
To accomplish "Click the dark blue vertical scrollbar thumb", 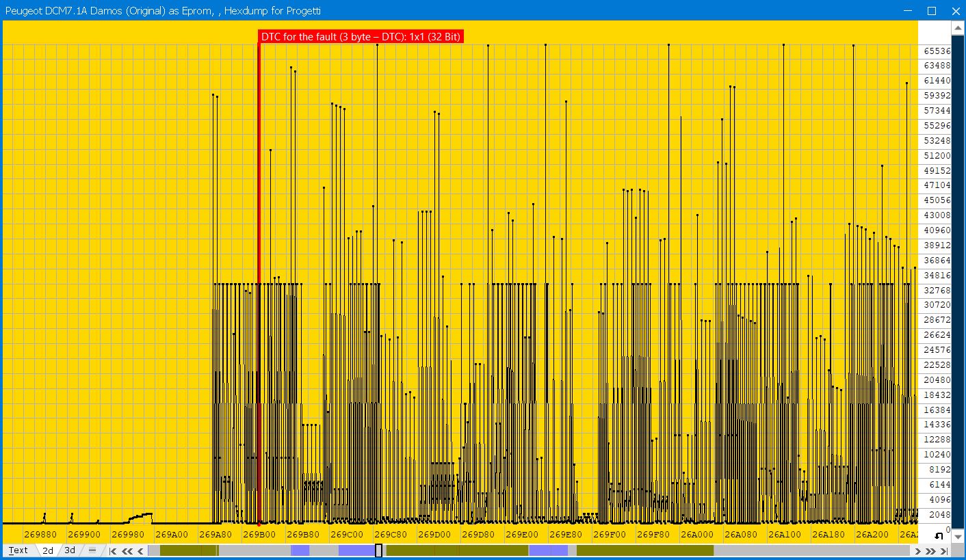I will click(x=958, y=282).
